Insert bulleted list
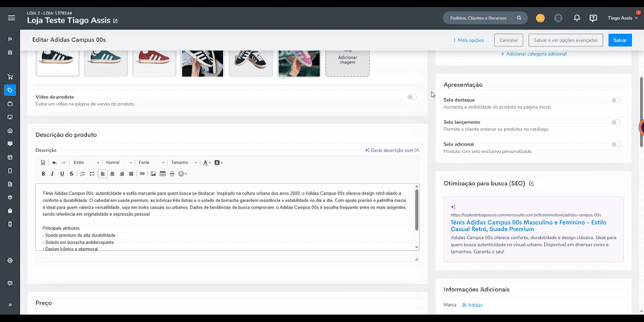 pos(92,174)
